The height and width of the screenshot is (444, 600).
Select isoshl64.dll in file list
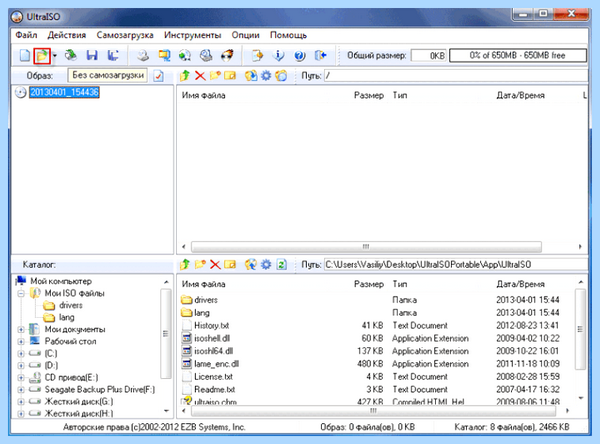[214, 351]
